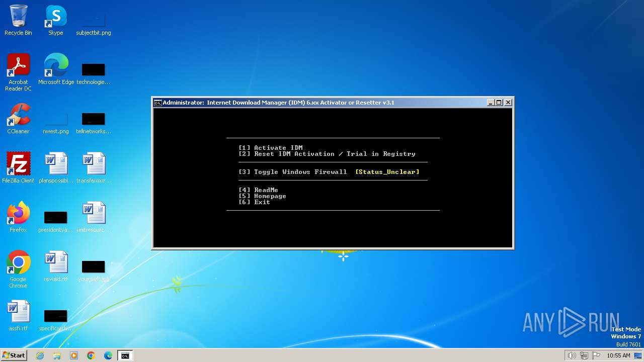Select the revalid.rtf document
The height and width of the screenshot is (362, 644).
pos(56,266)
